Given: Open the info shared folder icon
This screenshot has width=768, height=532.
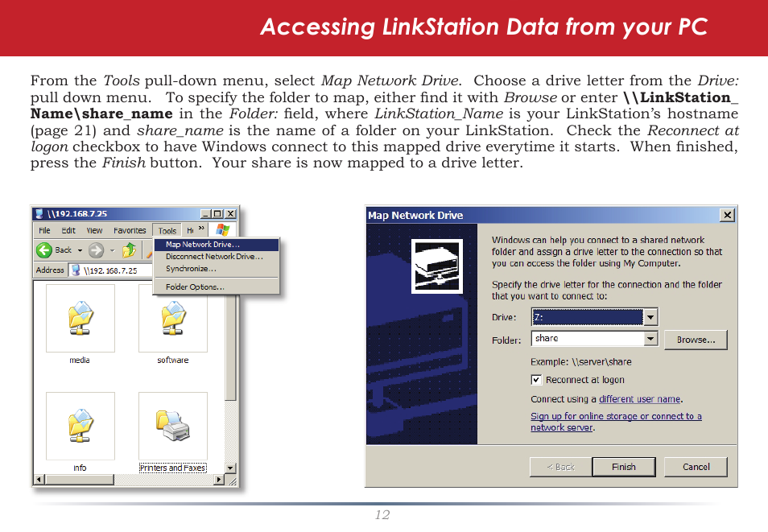Looking at the screenshot, I should 81,425.
